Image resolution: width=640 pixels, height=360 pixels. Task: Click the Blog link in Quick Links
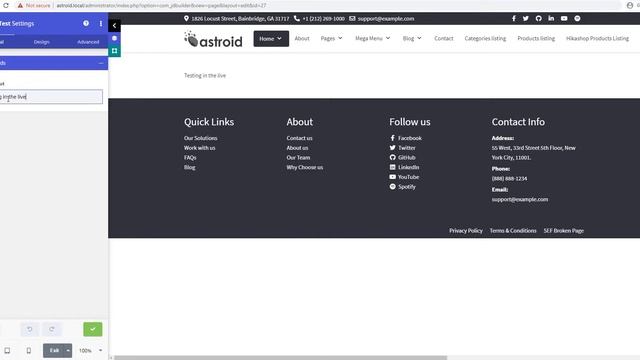(189, 167)
